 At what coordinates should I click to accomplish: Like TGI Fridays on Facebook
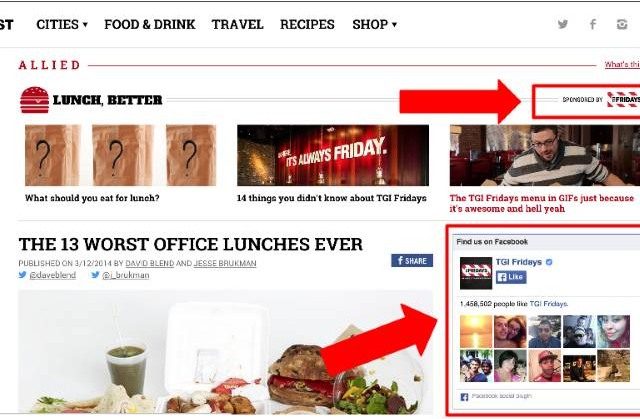(511, 277)
